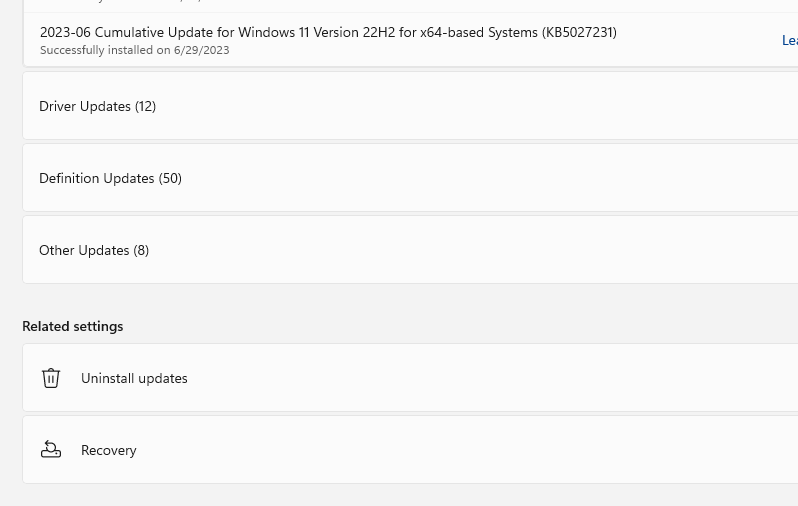798x506 pixels.
Task: Click the "(12)" count in Driver Updates
Action: click(x=145, y=106)
